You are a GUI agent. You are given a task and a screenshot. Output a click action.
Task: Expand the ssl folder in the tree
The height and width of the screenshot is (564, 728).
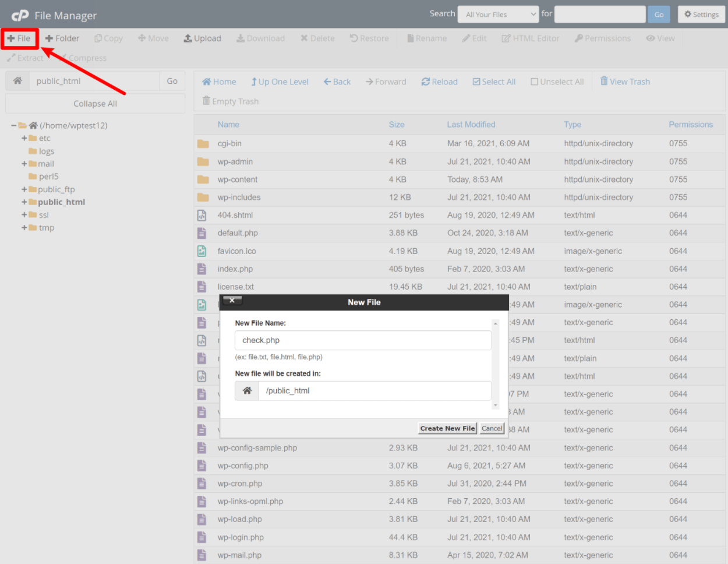click(24, 215)
